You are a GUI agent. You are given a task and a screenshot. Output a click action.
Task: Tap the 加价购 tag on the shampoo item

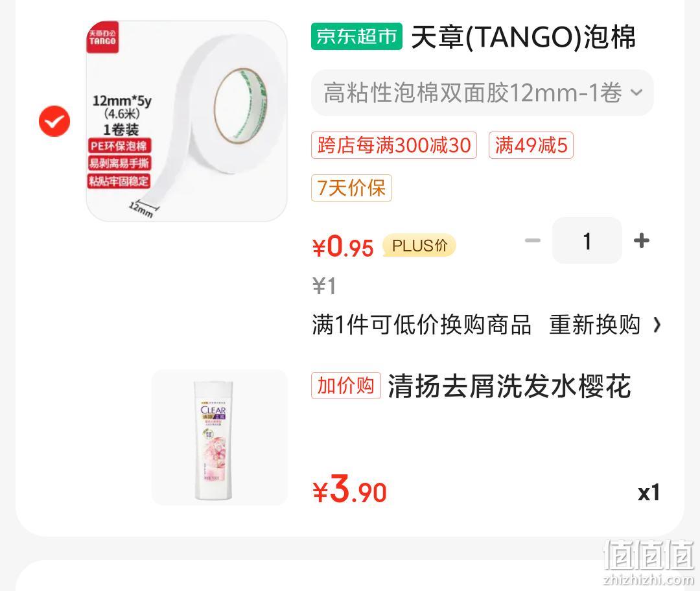346,385
